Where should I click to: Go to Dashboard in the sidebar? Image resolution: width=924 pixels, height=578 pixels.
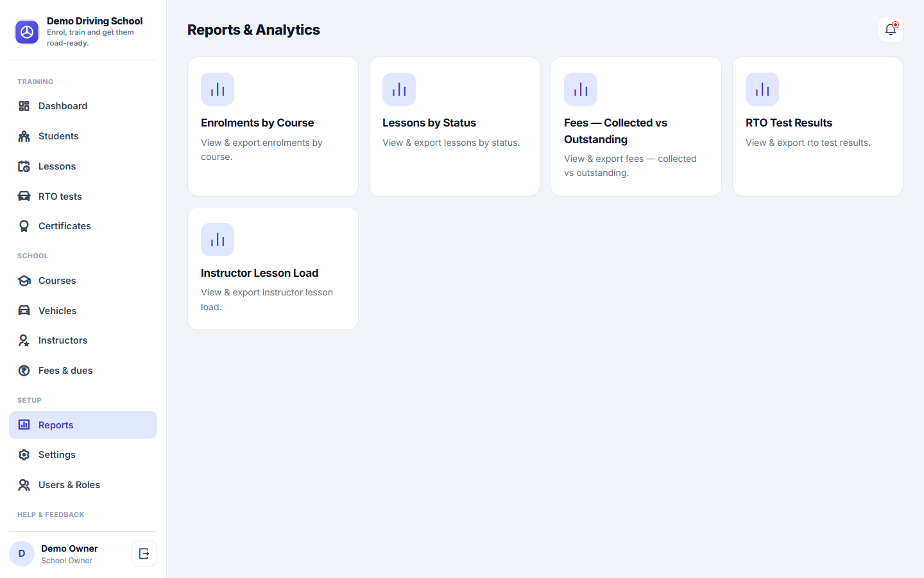(83, 106)
